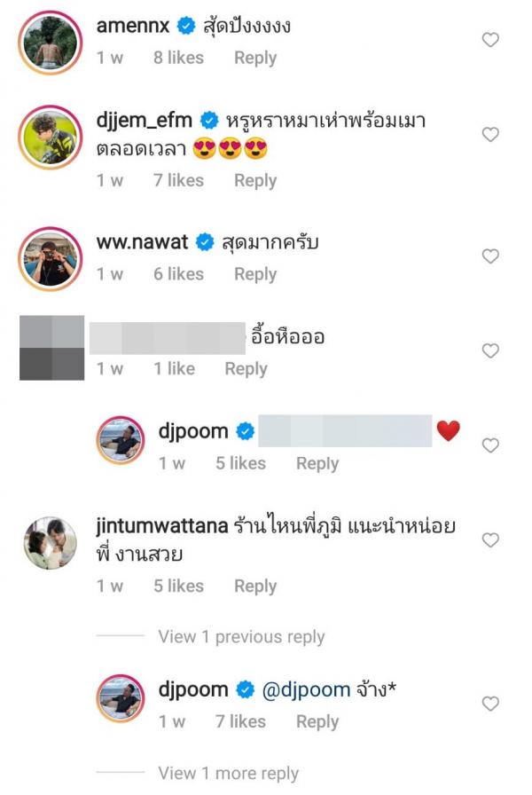Image resolution: width=532 pixels, height=795 pixels.
Task: Like the djjem_efm comment with the heart
Action: tap(490, 134)
